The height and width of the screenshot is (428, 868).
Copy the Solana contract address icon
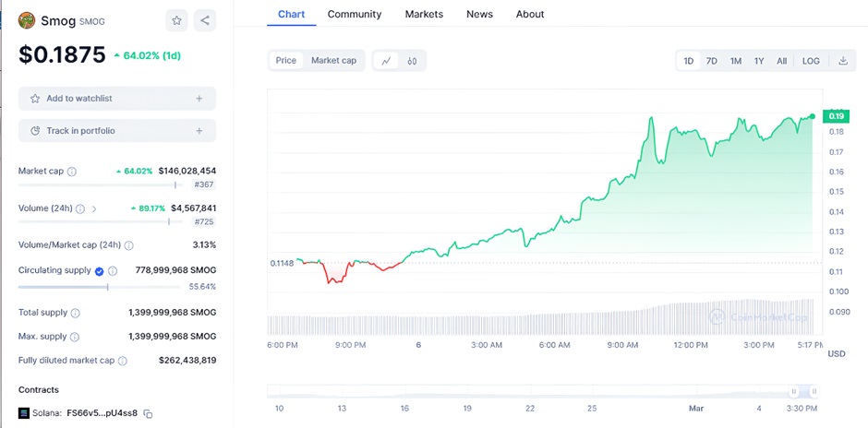pos(148,413)
